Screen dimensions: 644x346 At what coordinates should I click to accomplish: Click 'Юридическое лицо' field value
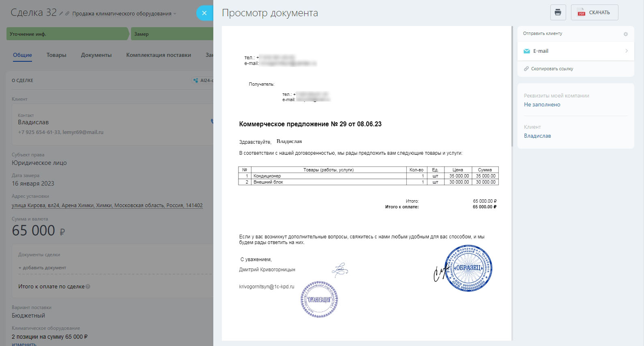39,163
